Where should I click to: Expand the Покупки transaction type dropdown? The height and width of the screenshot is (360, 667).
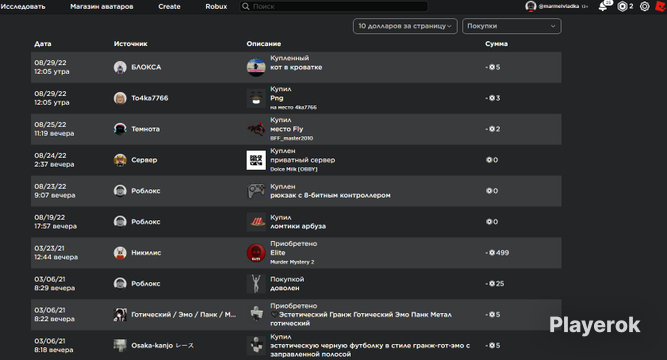point(511,26)
